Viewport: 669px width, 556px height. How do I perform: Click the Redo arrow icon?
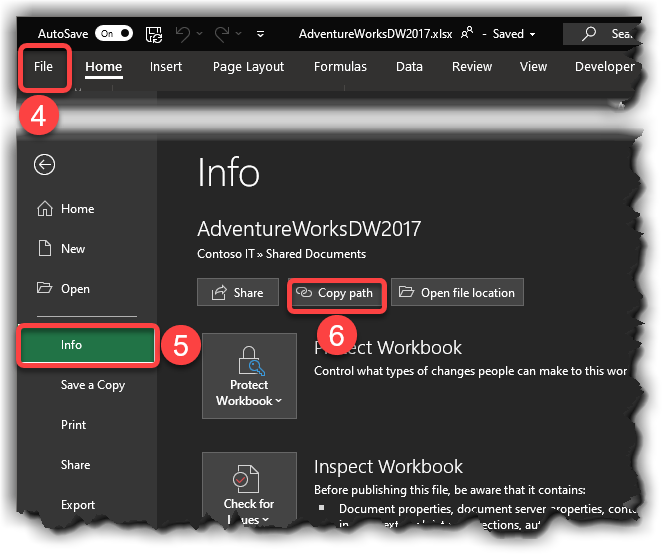(222, 34)
